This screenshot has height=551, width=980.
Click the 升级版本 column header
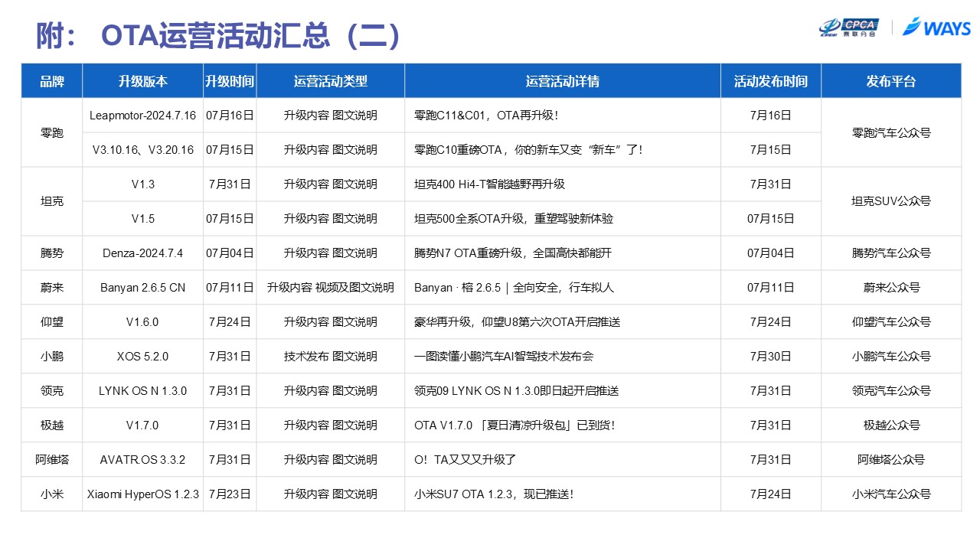pos(142,81)
